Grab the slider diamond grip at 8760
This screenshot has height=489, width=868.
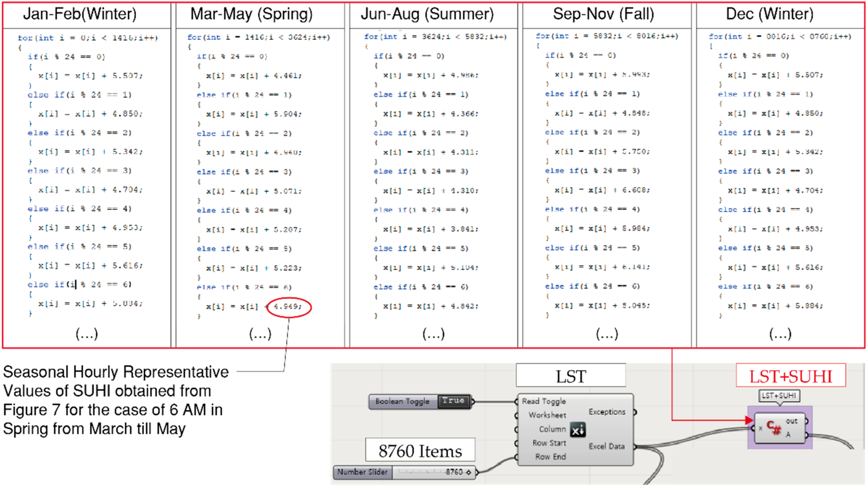coord(468,473)
